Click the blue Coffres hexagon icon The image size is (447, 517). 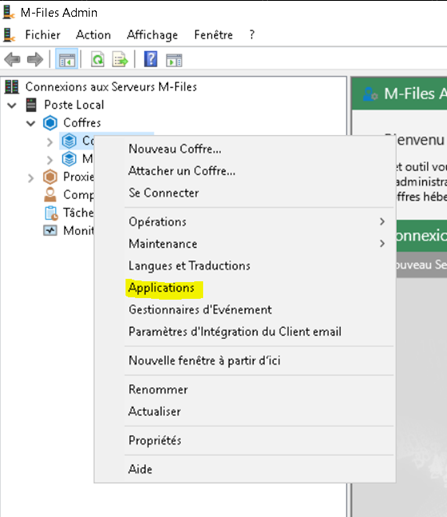tap(50, 123)
